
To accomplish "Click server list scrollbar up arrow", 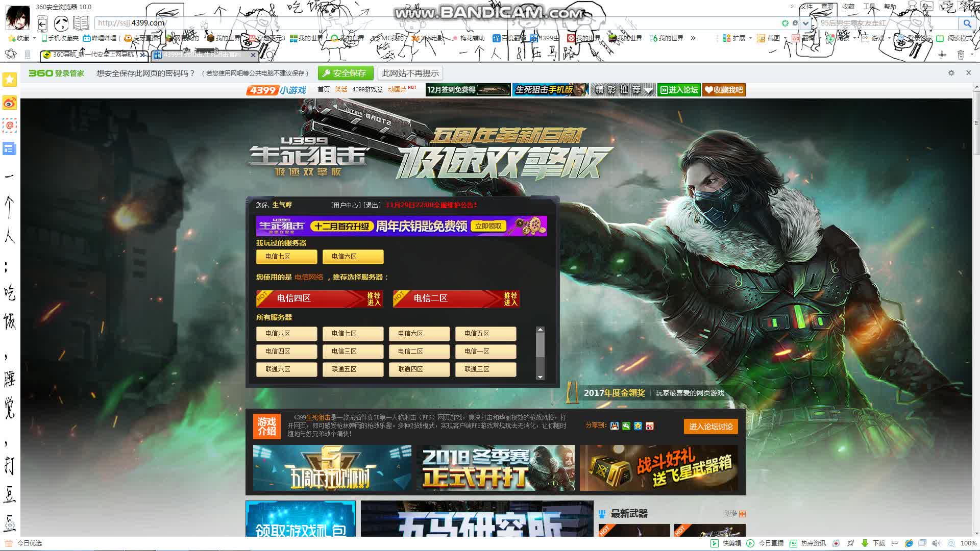I will coord(540,330).
